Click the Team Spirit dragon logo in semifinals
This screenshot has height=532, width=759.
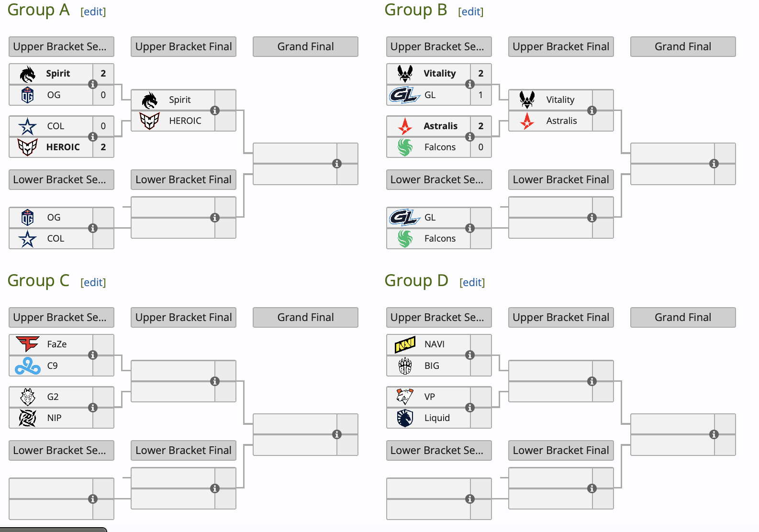pyautogui.click(x=28, y=74)
